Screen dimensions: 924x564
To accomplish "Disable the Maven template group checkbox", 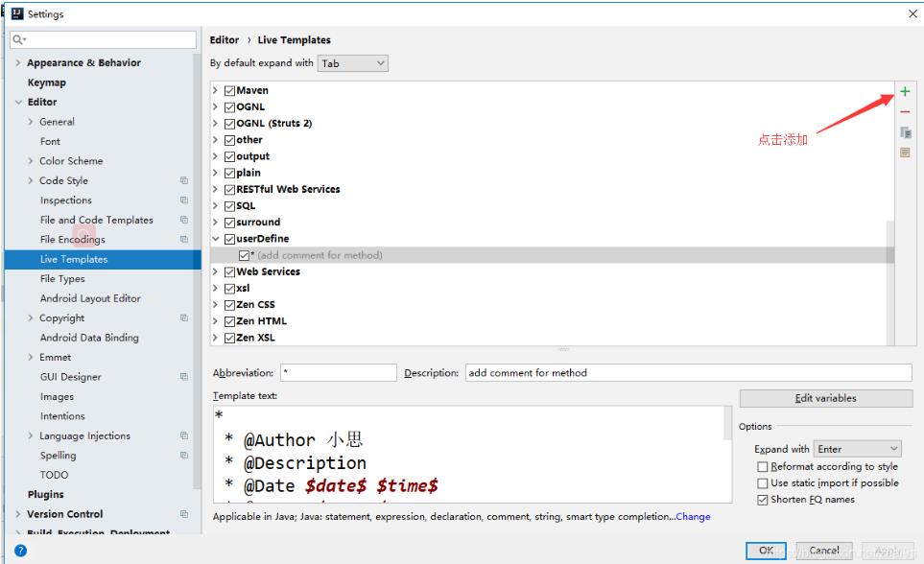I will (x=228, y=90).
